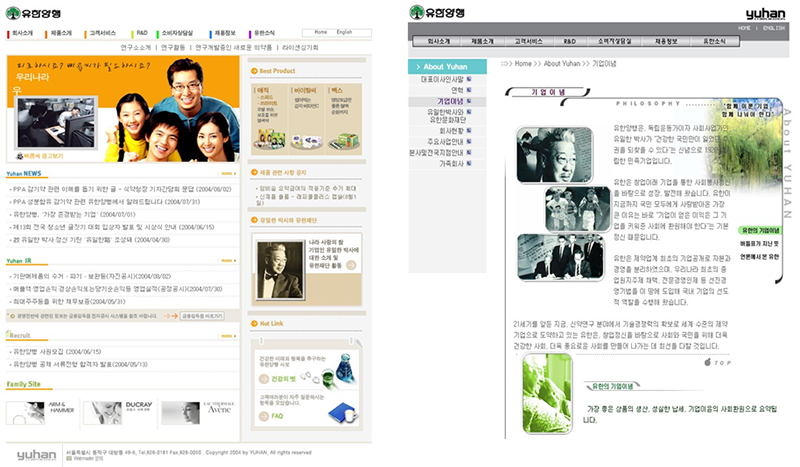Click the Best Product orange arrow icon
The width and height of the screenshot is (800, 467).
click(254, 71)
